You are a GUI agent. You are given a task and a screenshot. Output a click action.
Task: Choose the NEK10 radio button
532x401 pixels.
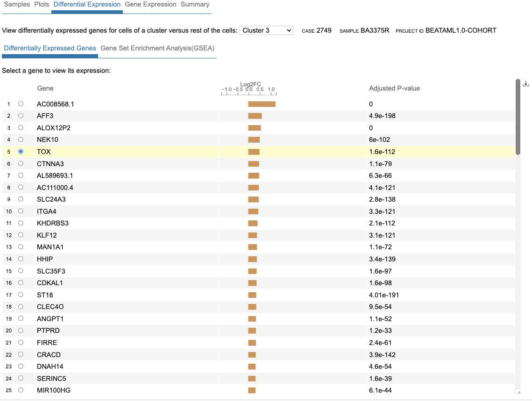pyautogui.click(x=21, y=140)
